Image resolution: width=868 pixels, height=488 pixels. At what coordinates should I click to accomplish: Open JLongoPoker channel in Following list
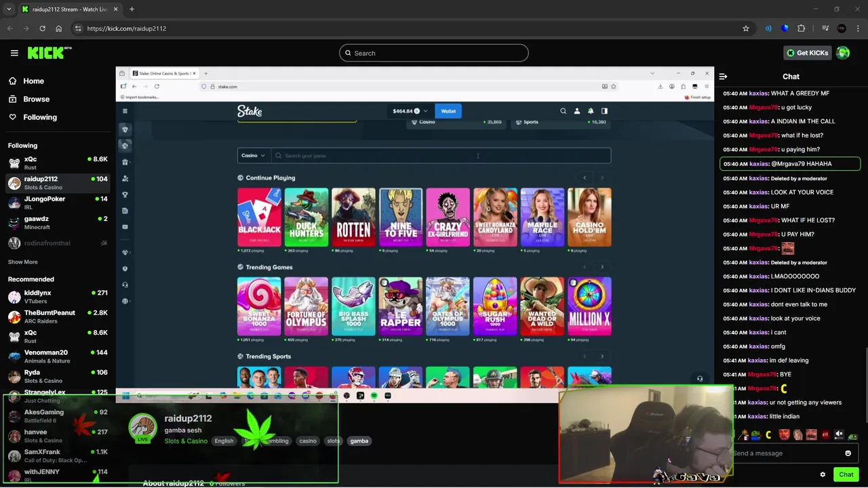[x=58, y=203]
